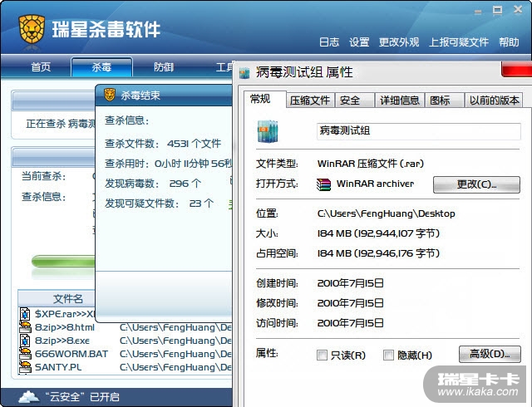
Task: Click the 更改(C)... change program button
Action: click(x=476, y=184)
